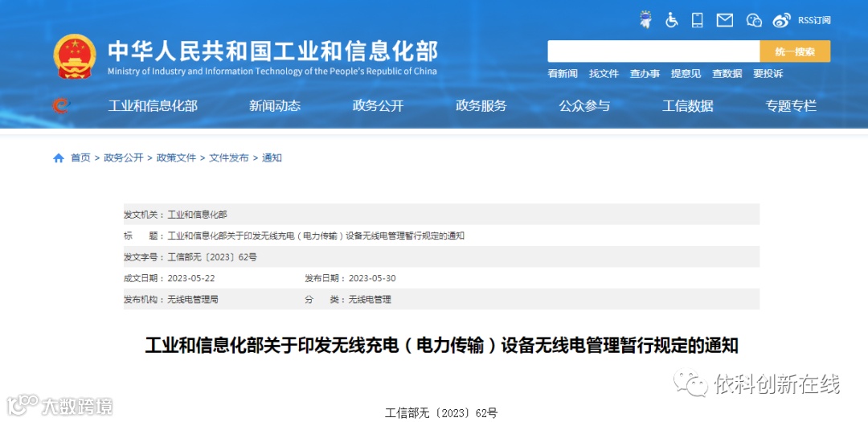
Task: Select the 看新闻 quick link
Action: [x=563, y=74]
